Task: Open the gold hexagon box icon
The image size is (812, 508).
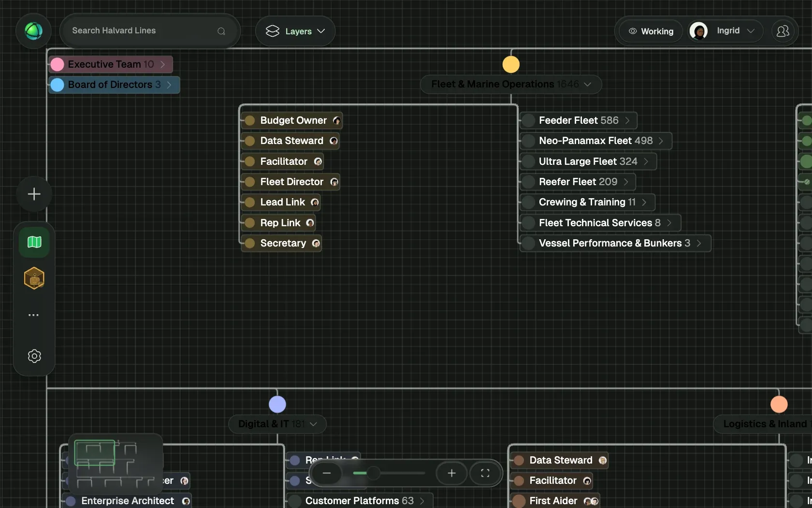Action: coord(34,278)
